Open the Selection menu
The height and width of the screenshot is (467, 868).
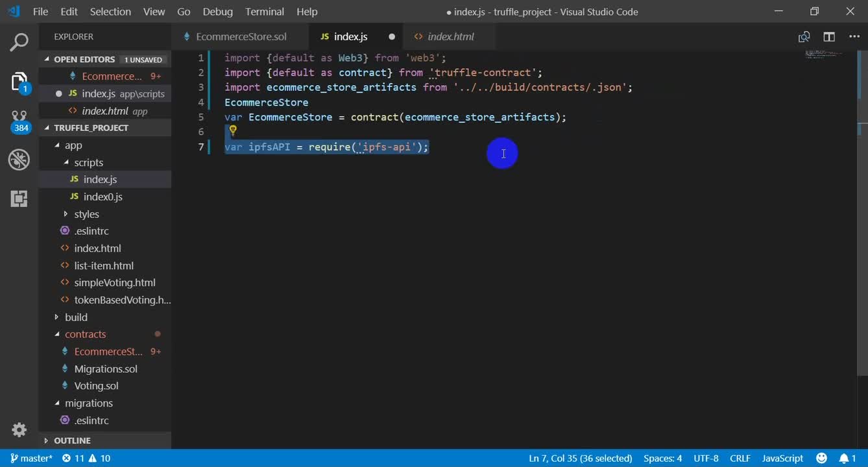[x=110, y=12]
